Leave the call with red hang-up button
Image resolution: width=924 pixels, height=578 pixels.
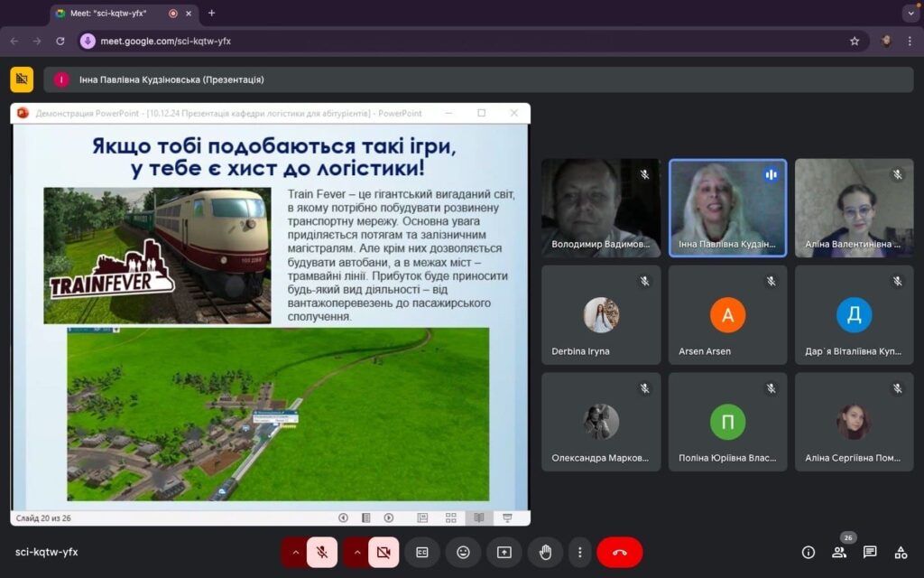620,553
